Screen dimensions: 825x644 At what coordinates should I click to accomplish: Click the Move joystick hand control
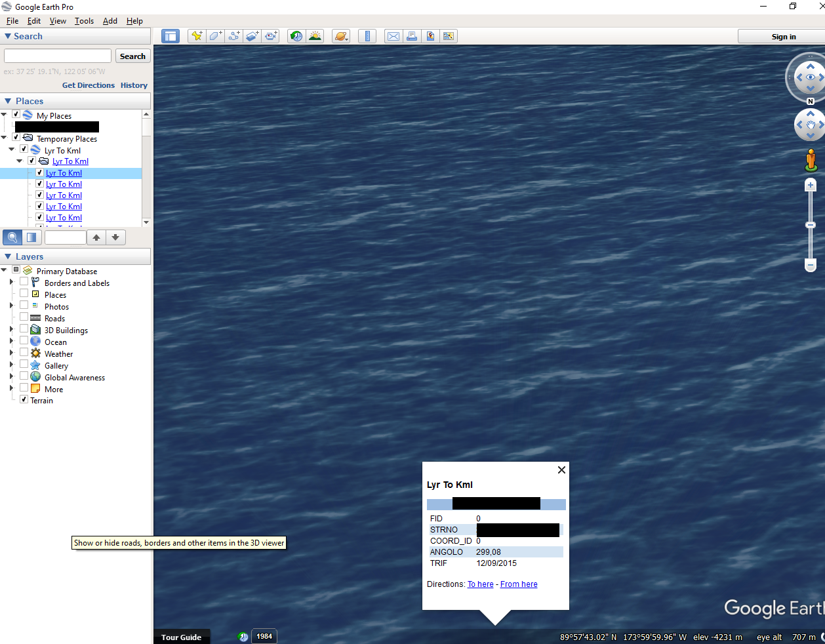pos(811,125)
